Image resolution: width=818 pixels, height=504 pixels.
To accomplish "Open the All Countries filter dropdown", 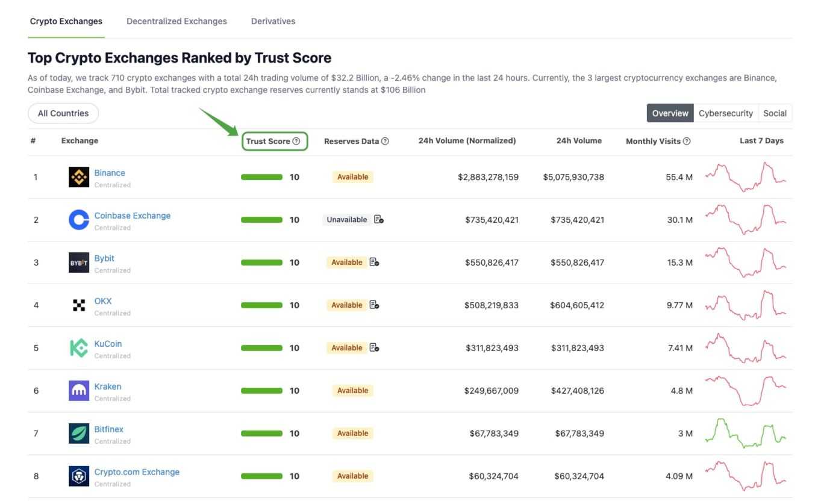I will 63,113.
